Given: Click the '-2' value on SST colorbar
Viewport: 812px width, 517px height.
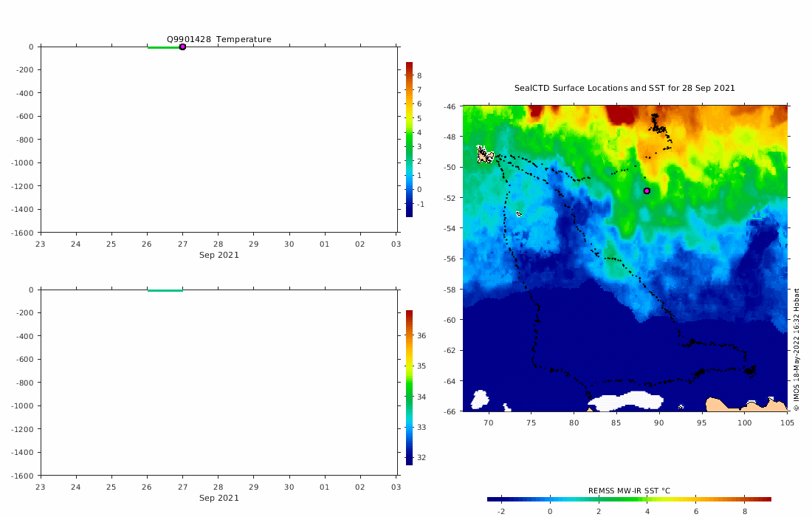Looking at the screenshot, I should [x=501, y=511].
